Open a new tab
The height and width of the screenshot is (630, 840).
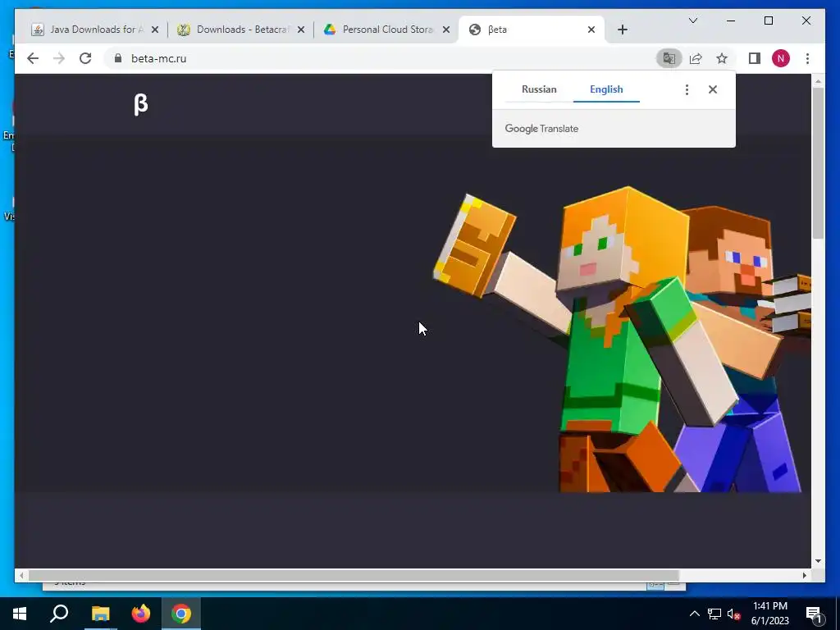623,30
